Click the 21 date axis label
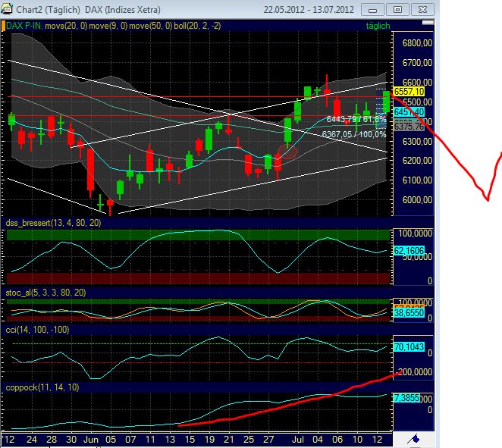This screenshot has width=502, height=448. (x=228, y=440)
